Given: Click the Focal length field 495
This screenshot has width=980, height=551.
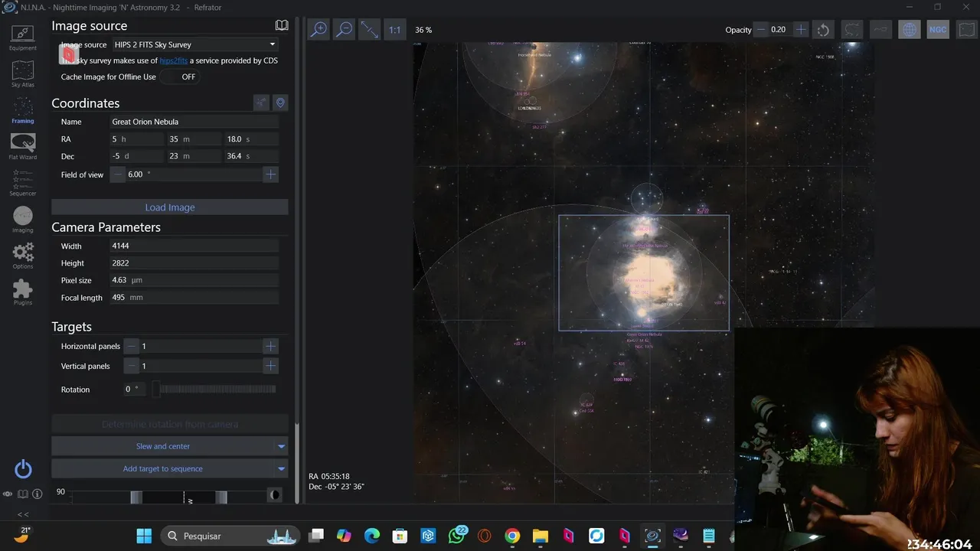Looking at the screenshot, I should 194,298.
